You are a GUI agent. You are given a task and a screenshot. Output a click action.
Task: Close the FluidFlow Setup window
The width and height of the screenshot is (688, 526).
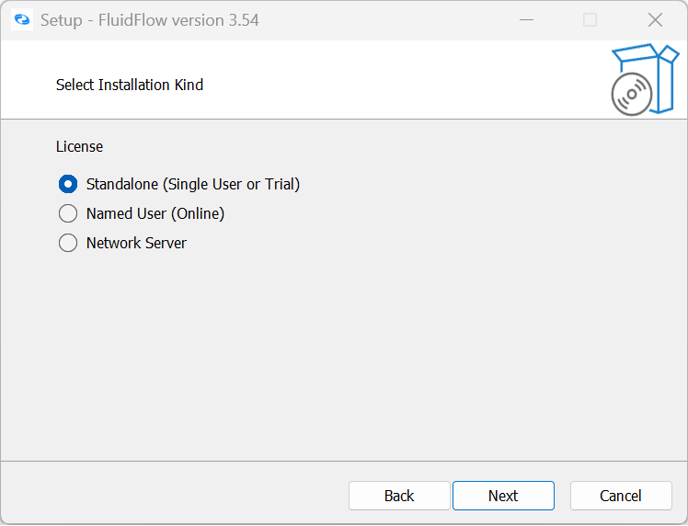coord(655,20)
